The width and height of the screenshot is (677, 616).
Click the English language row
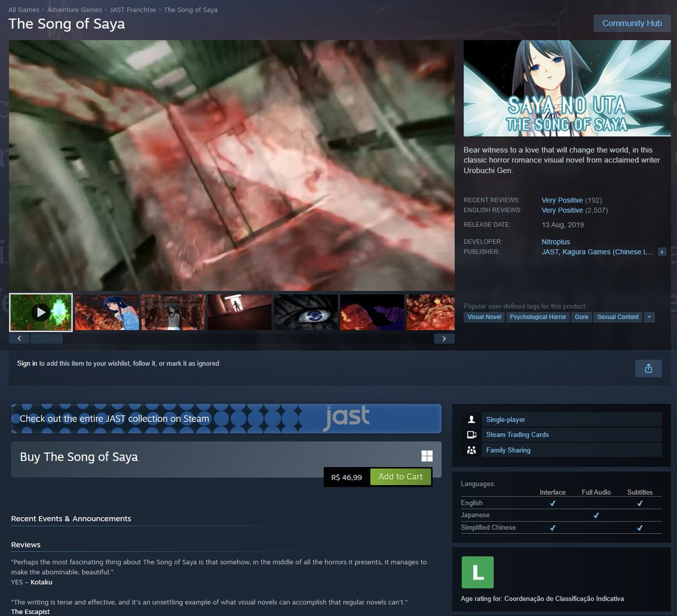pyautogui.click(x=561, y=503)
